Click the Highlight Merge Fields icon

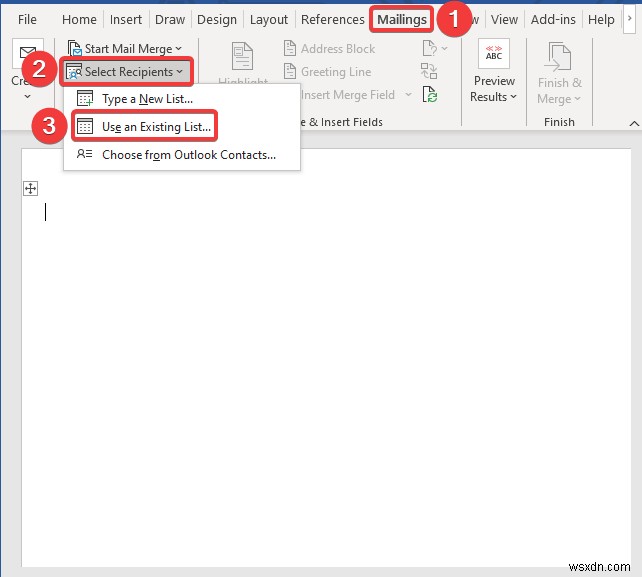point(242,56)
